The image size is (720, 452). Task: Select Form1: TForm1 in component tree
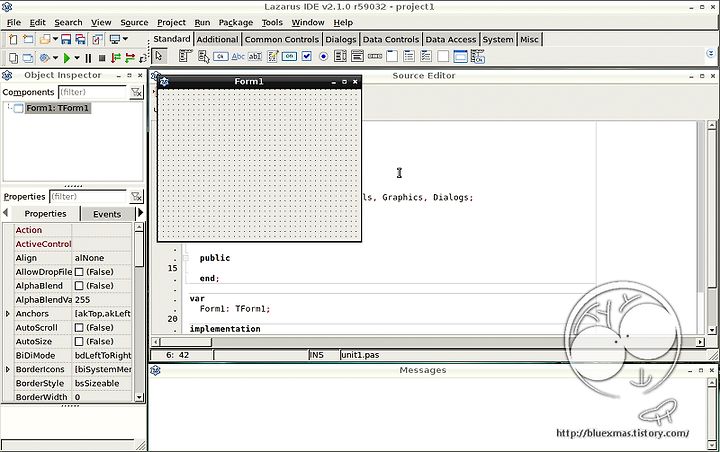[x=57, y=108]
